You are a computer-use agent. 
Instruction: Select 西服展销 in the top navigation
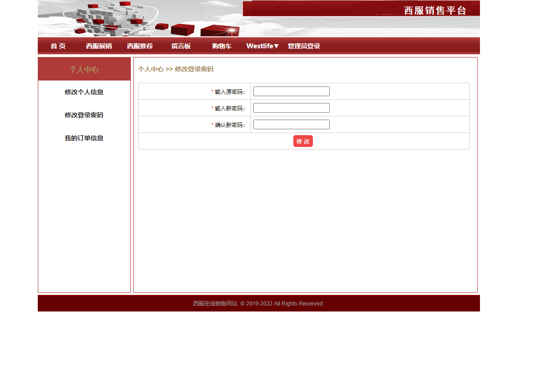coord(98,46)
